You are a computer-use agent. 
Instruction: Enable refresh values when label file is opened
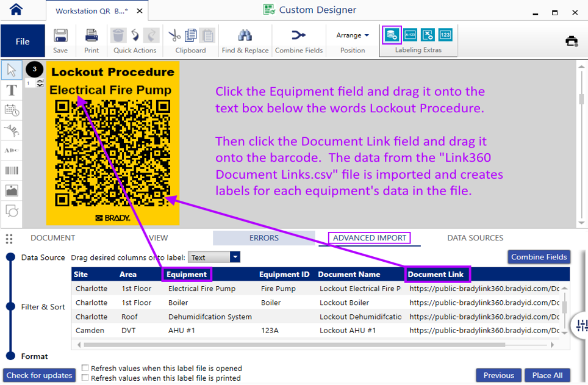coord(85,368)
